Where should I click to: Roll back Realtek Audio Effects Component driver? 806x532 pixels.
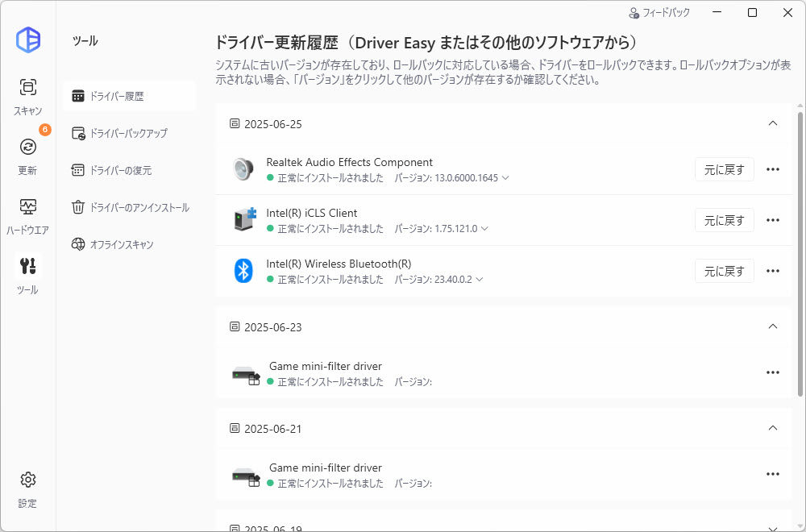click(725, 169)
